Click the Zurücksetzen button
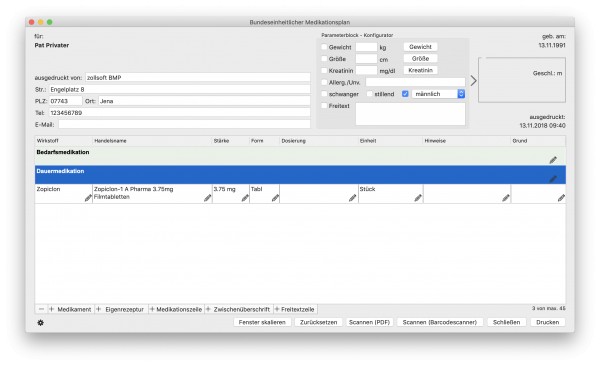 pos(318,322)
